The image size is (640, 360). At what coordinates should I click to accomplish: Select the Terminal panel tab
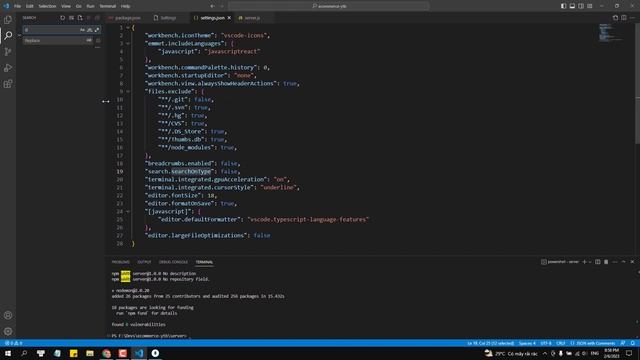pos(204,262)
